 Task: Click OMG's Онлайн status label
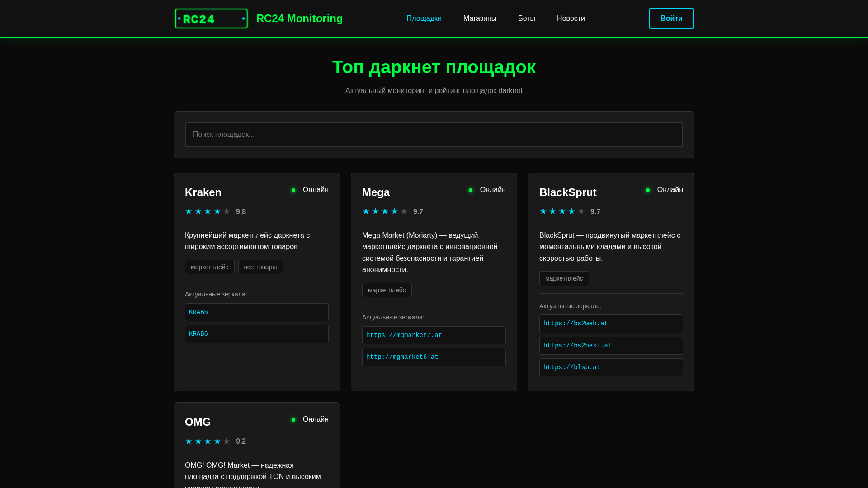[316, 419]
